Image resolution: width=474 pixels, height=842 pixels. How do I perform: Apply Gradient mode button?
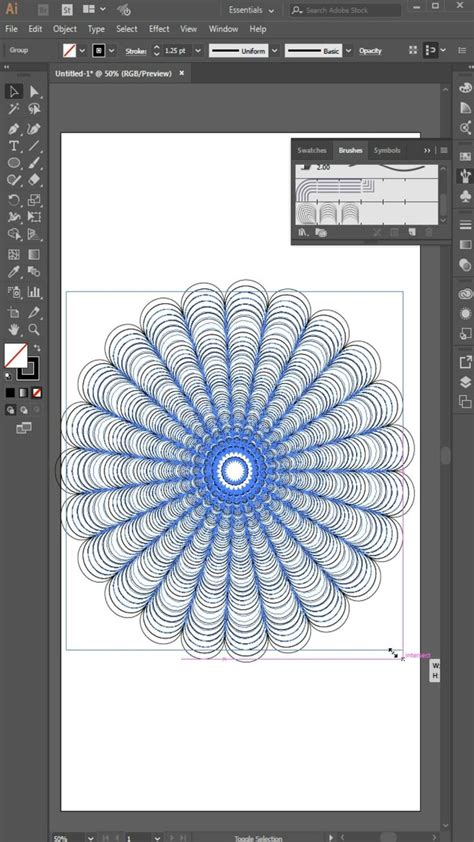(23, 393)
